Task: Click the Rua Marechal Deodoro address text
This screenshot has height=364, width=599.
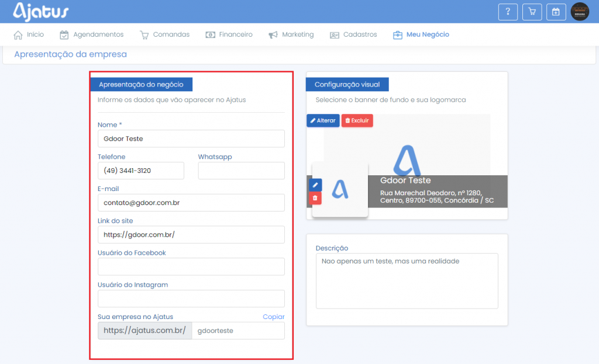Action: (x=436, y=196)
